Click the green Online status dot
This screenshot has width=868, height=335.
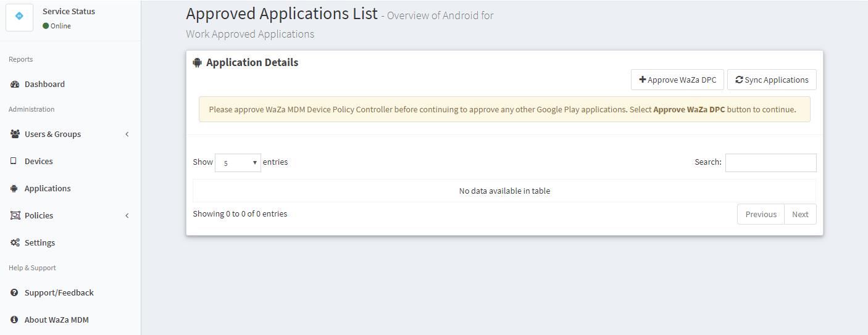point(46,26)
